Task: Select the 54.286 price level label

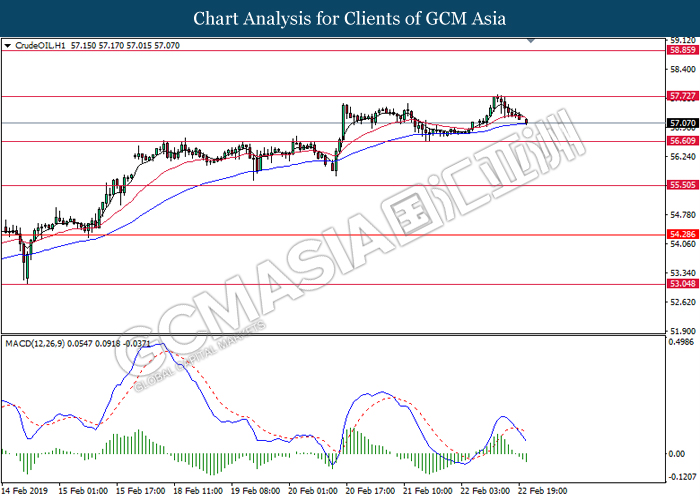Action: tap(682, 234)
